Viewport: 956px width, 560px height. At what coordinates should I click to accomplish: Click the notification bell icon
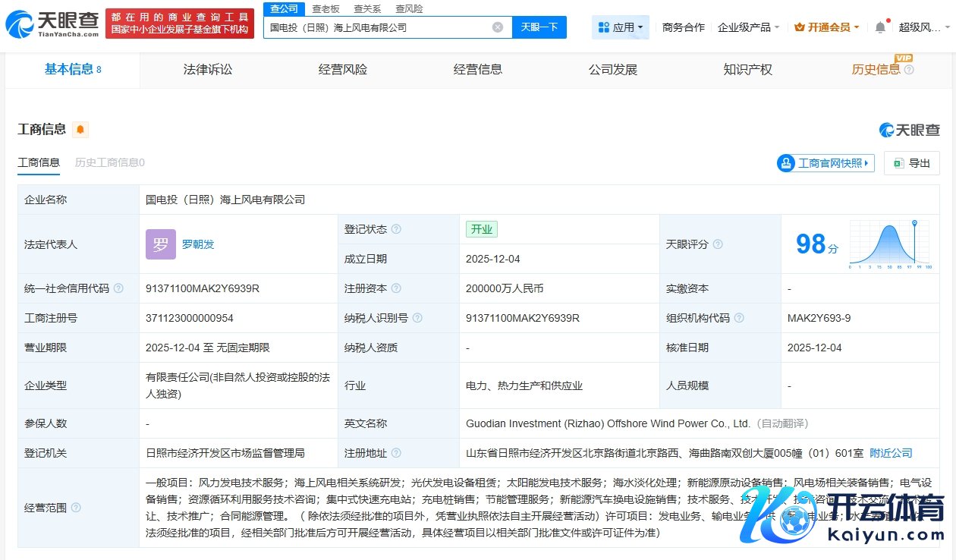(880, 27)
